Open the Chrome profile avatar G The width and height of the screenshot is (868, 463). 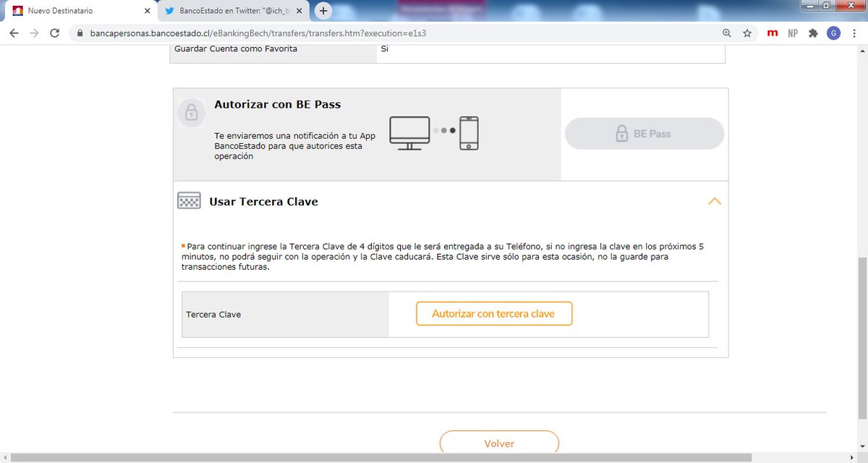[x=833, y=33]
